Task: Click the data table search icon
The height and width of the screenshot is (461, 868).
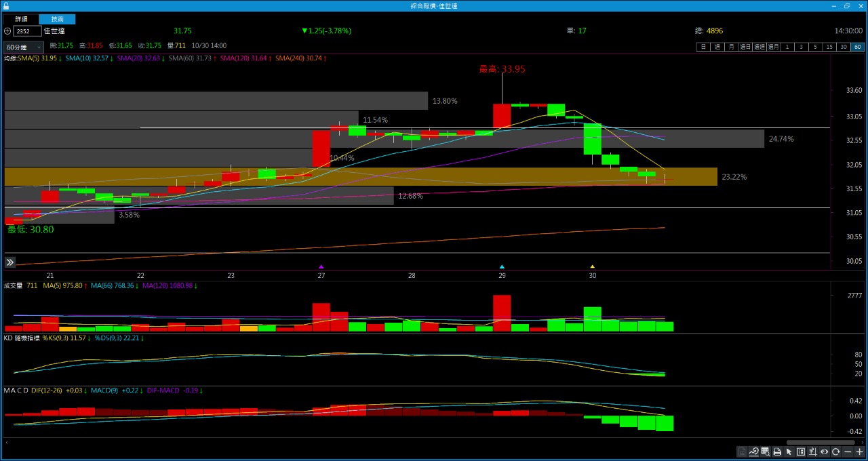Action: 766,452
